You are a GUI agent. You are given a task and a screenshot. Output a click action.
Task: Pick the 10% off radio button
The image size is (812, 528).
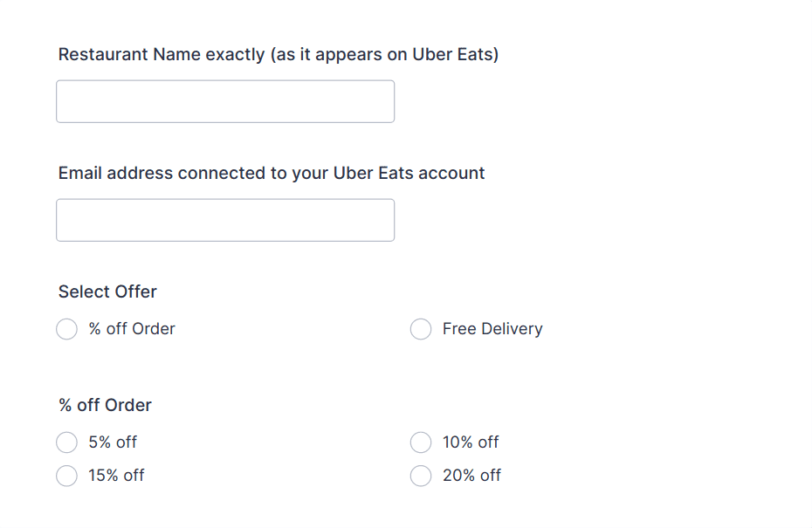point(420,442)
